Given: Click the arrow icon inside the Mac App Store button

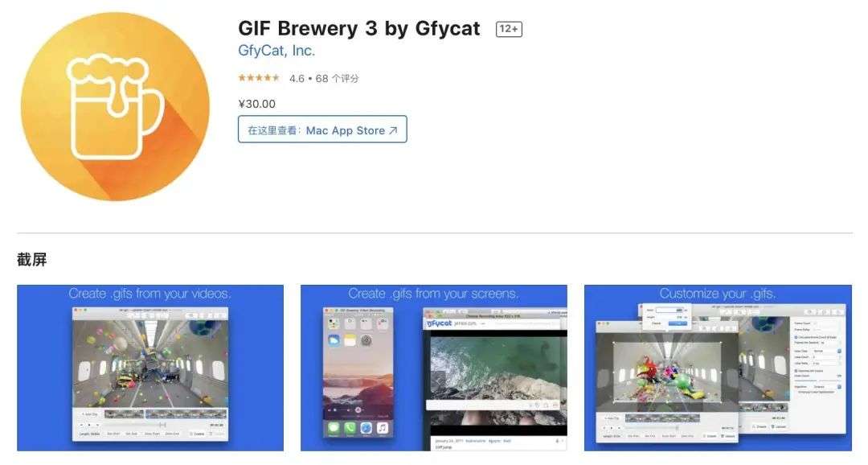Looking at the screenshot, I should click(x=393, y=131).
